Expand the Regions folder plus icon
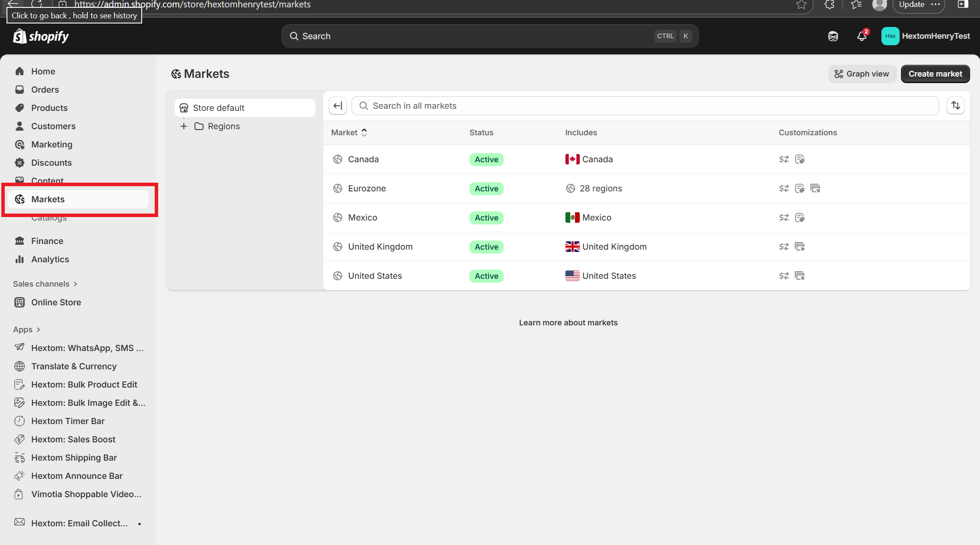Image resolution: width=980 pixels, height=545 pixels. [184, 126]
